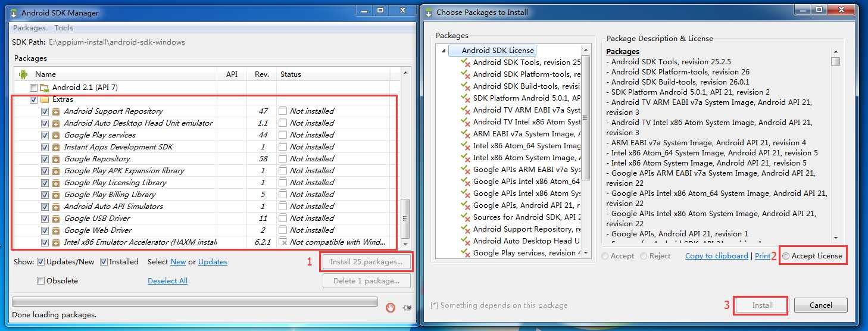Uncheck Google Repository checkbox

click(45, 159)
